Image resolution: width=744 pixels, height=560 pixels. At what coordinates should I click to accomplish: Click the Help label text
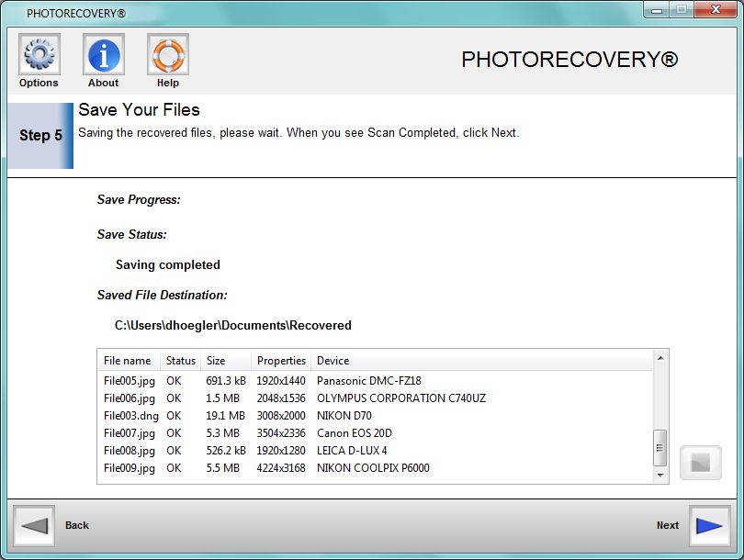[168, 83]
